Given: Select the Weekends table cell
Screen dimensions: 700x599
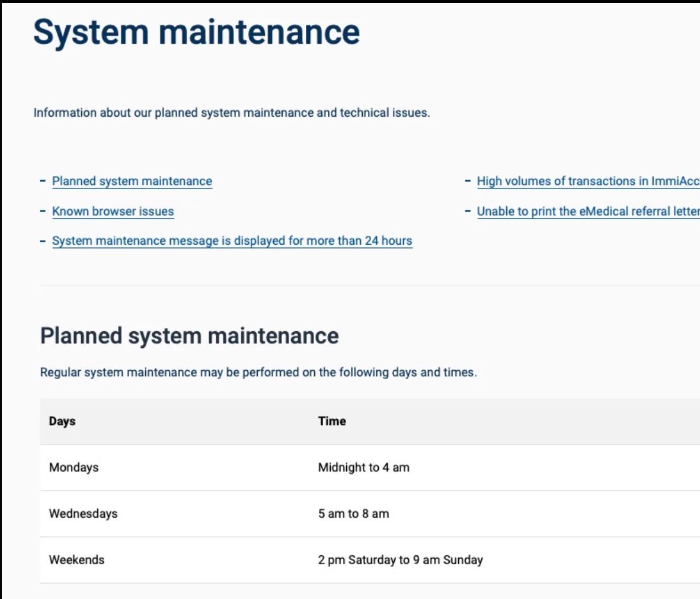Looking at the screenshot, I should coord(77,560).
